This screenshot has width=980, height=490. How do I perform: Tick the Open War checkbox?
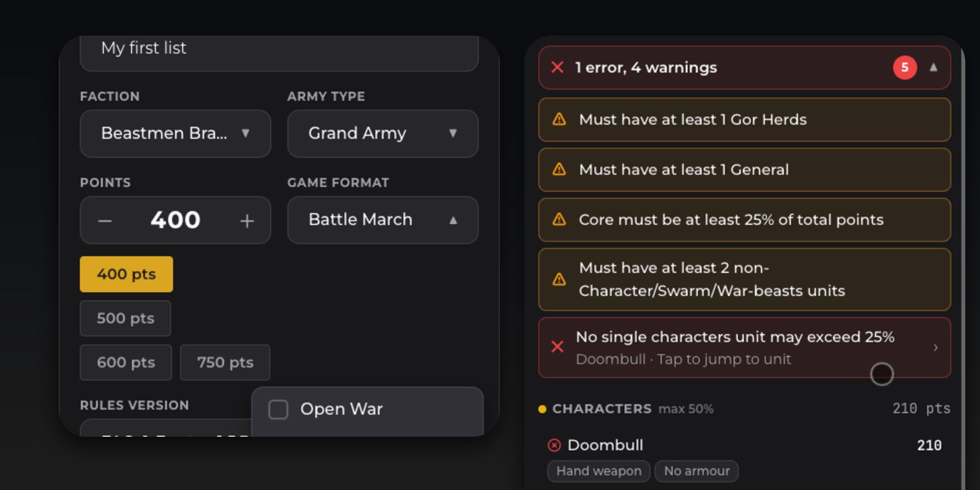pyautogui.click(x=278, y=409)
